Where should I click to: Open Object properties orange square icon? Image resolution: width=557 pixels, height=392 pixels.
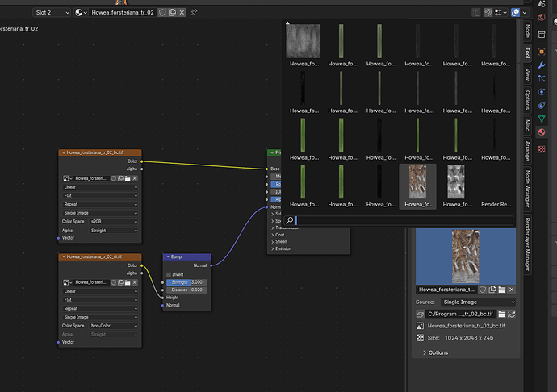coord(542,52)
